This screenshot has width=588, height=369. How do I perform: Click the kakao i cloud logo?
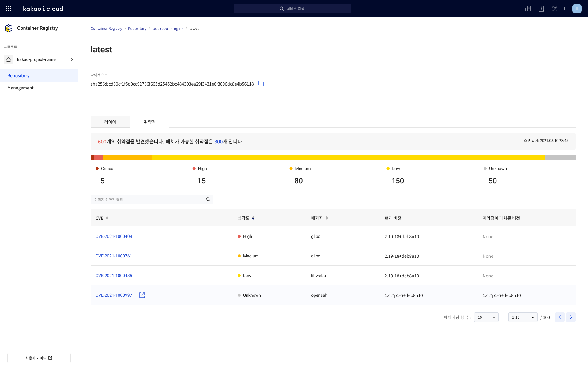43,9
